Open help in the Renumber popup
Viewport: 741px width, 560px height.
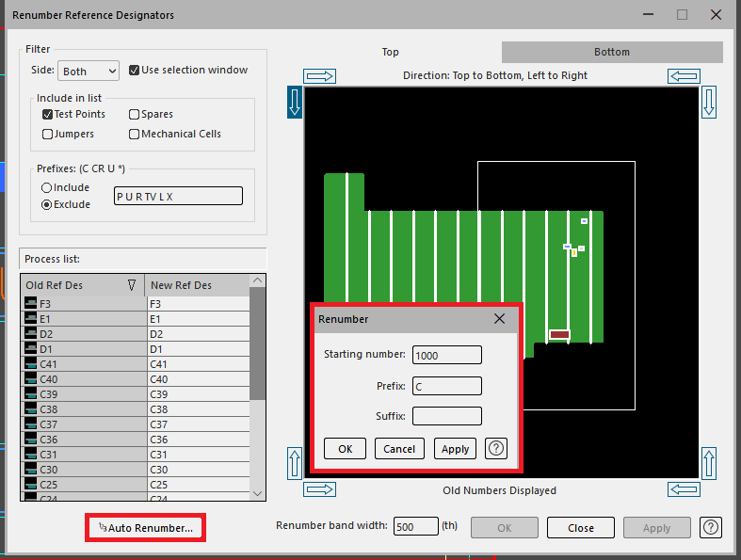[496, 449]
